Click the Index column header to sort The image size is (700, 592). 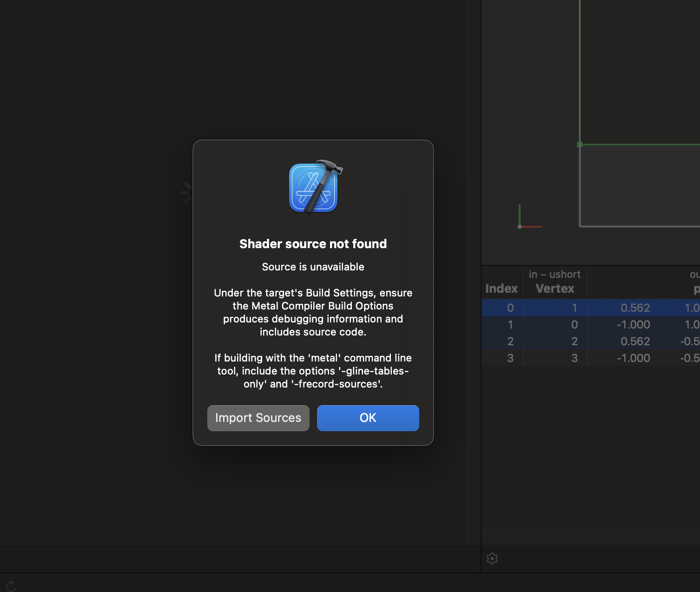click(x=501, y=288)
